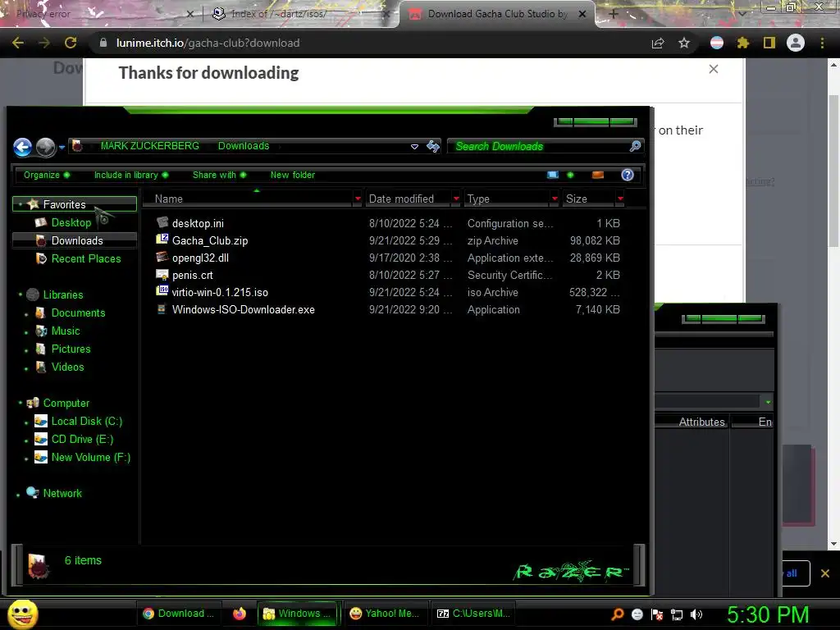Screen dimensions: 840x630
Task: Toggle the preview pane icon in Explorer
Action: click(x=598, y=176)
